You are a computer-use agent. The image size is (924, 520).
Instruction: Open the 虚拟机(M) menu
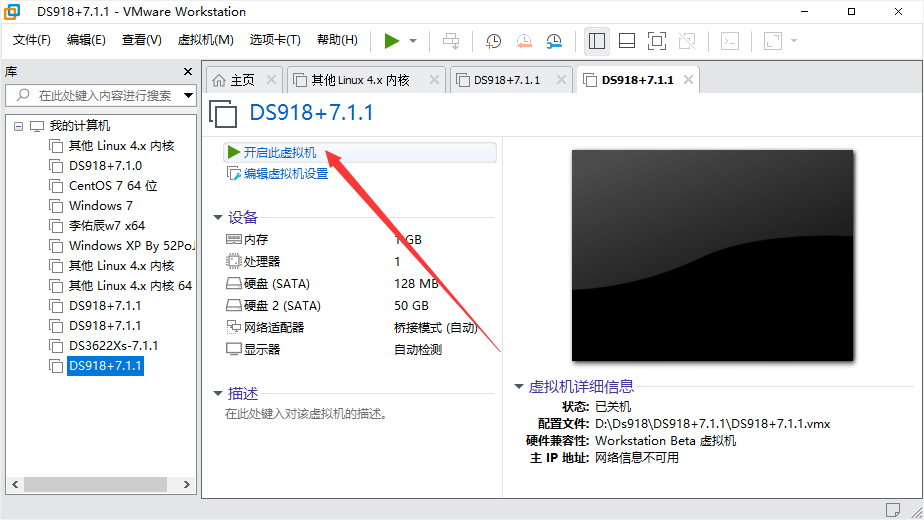pyautogui.click(x=205, y=40)
